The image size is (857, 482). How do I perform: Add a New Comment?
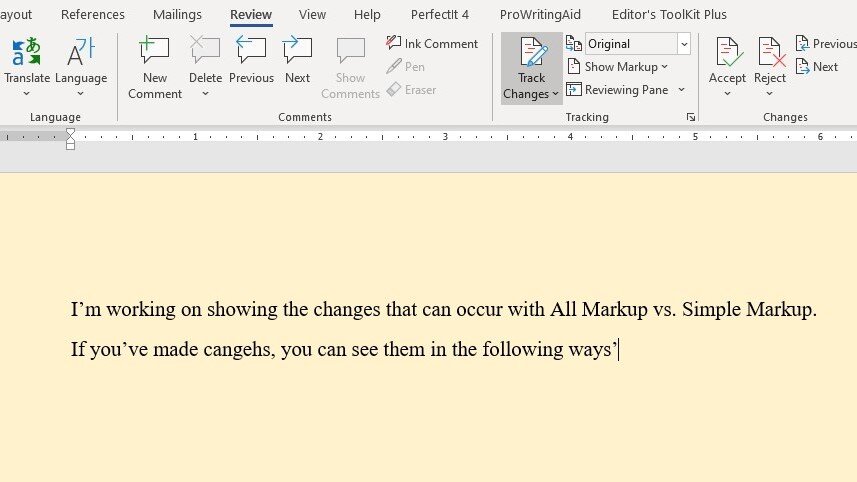coord(155,68)
